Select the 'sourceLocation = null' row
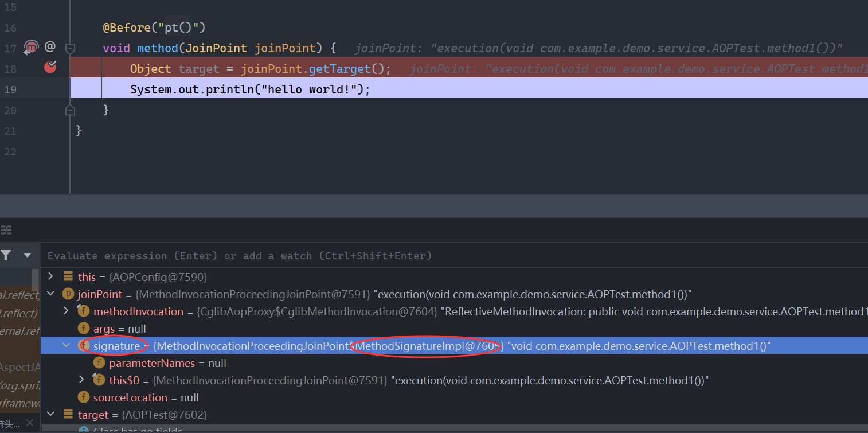The image size is (868, 433). 146,397
